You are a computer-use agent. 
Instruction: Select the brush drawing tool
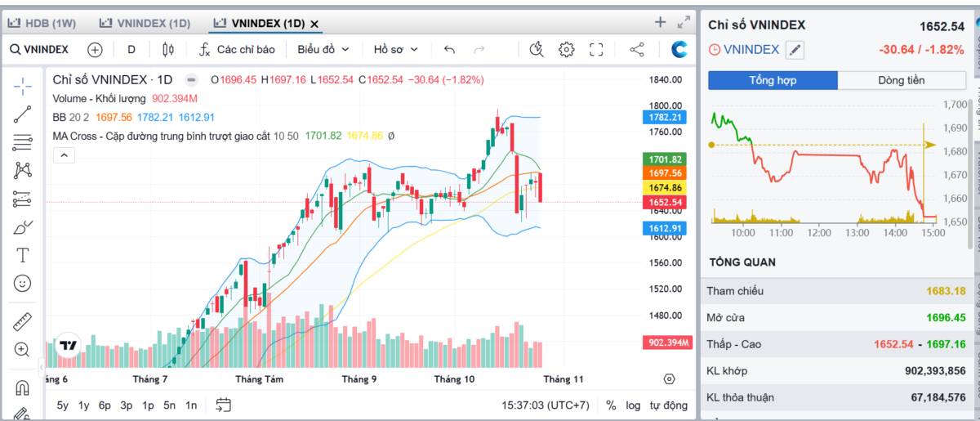pyautogui.click(x=23, y=227)
